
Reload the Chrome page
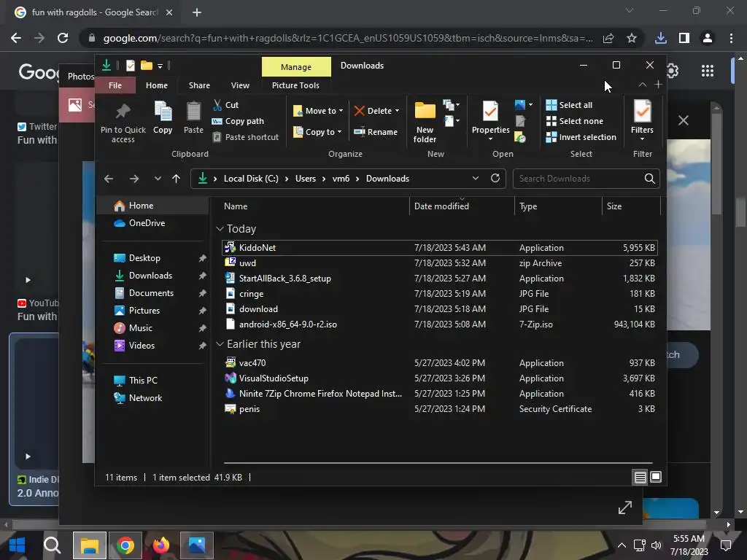coord(63,38)
